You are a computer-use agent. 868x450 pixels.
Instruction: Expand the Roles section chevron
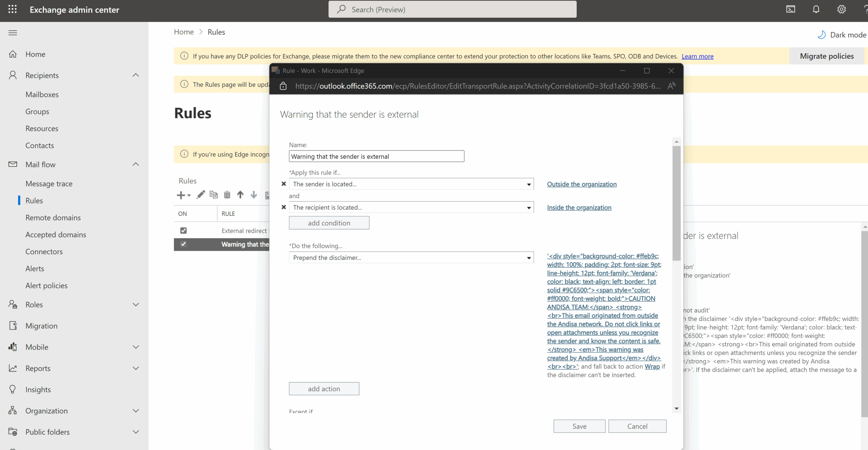[136, 304]
